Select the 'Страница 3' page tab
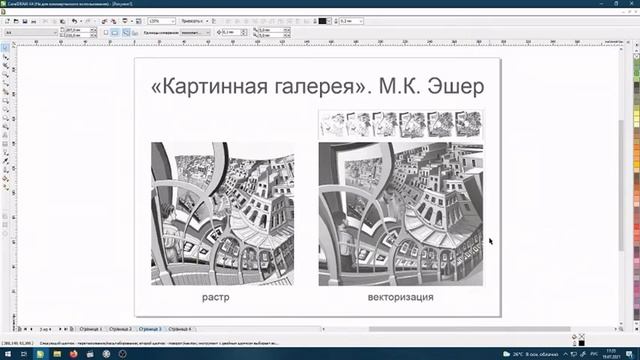The width and height of the screenshot is (640, 360). [x=150, y=329]
